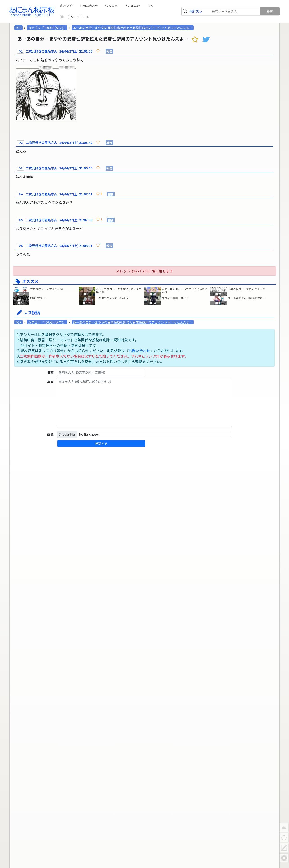Open recommended thread どうしてブロリーを素材にしたRTAが無いの？

pyautogui.click(x=118, y=290)
